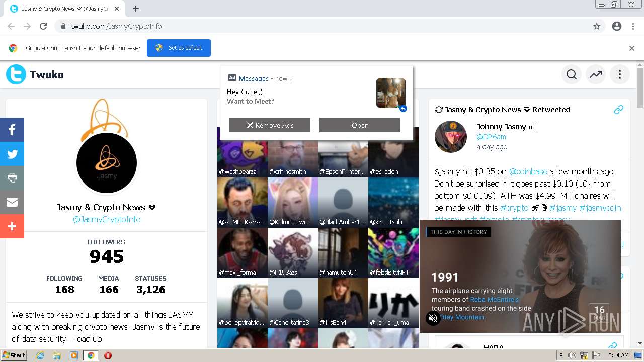The image size is (644, 362).
Task: Click Open button in Messages ad
Action: pos(360,125)
